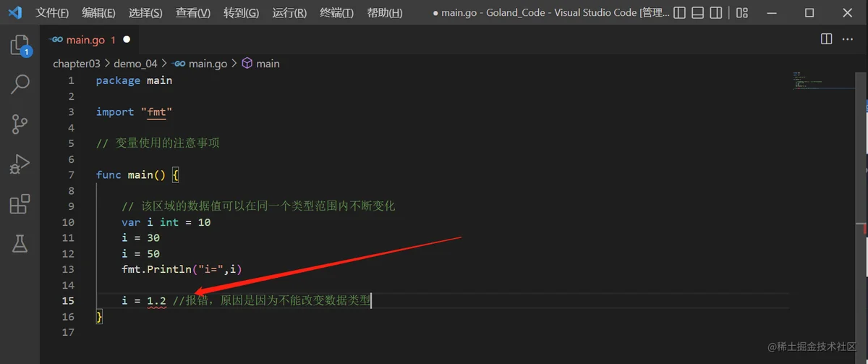Screen dimensions: 868x364
Task: Open the customize layout icon
Action: click(742, 13)
